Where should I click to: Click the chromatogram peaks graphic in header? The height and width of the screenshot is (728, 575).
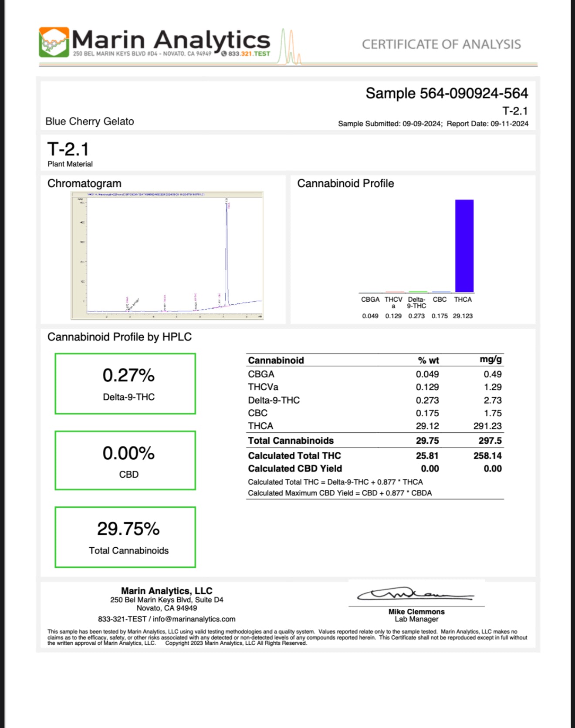[x=290, y=47]
